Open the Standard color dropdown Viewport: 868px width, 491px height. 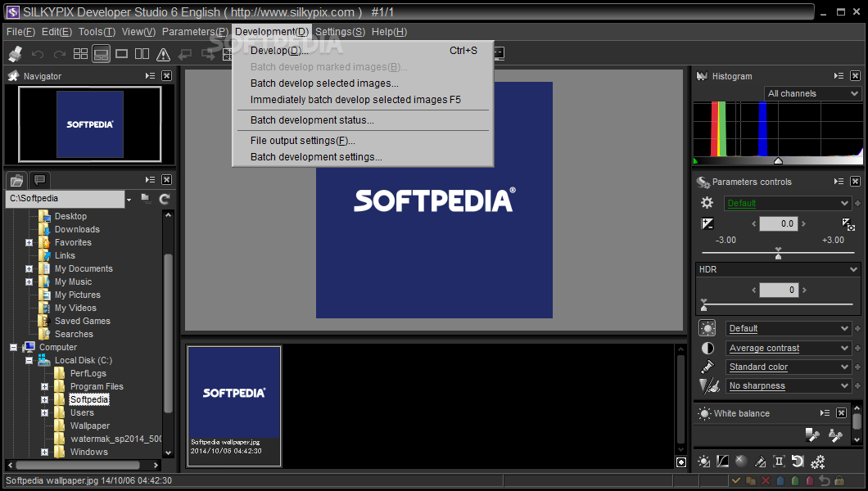[789, 367]
